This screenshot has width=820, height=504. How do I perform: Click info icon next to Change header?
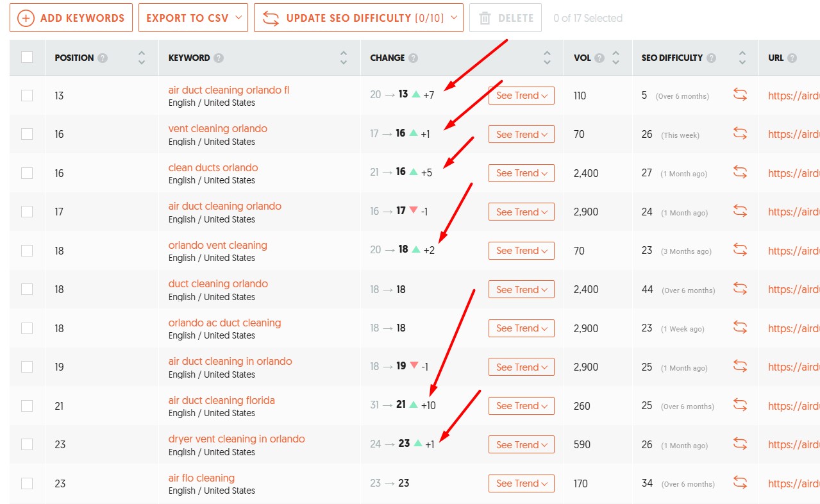click(x=413, y=58)
